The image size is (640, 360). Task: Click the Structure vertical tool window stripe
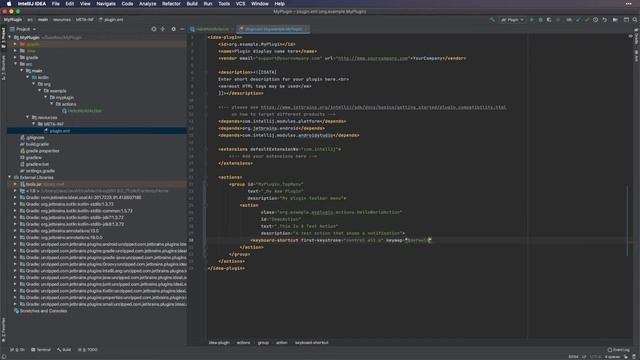tap(4, 67)
